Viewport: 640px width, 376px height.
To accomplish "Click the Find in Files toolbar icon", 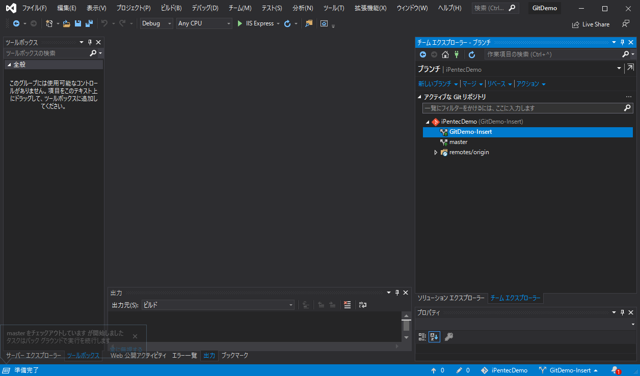I will pyautogui.click(x=309, y=24).
